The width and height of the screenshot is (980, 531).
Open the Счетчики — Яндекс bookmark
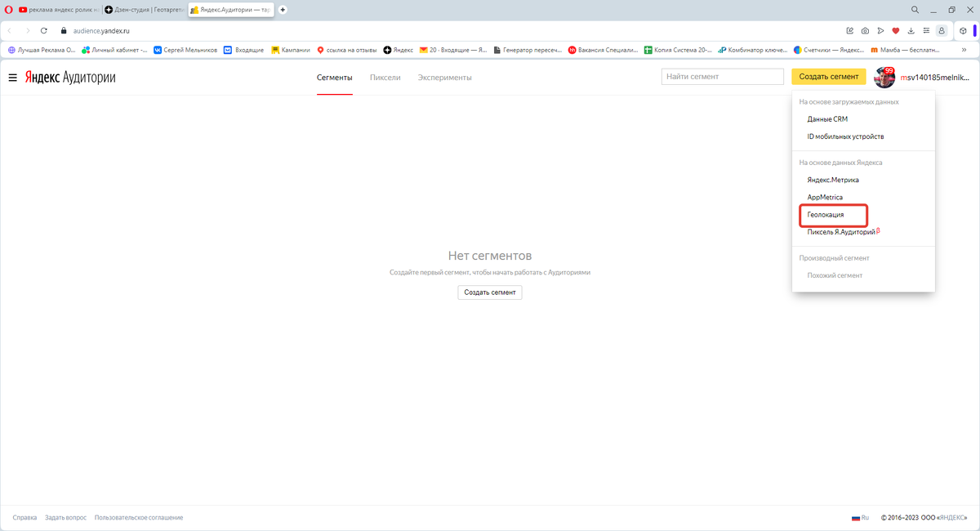click(829, 50)
